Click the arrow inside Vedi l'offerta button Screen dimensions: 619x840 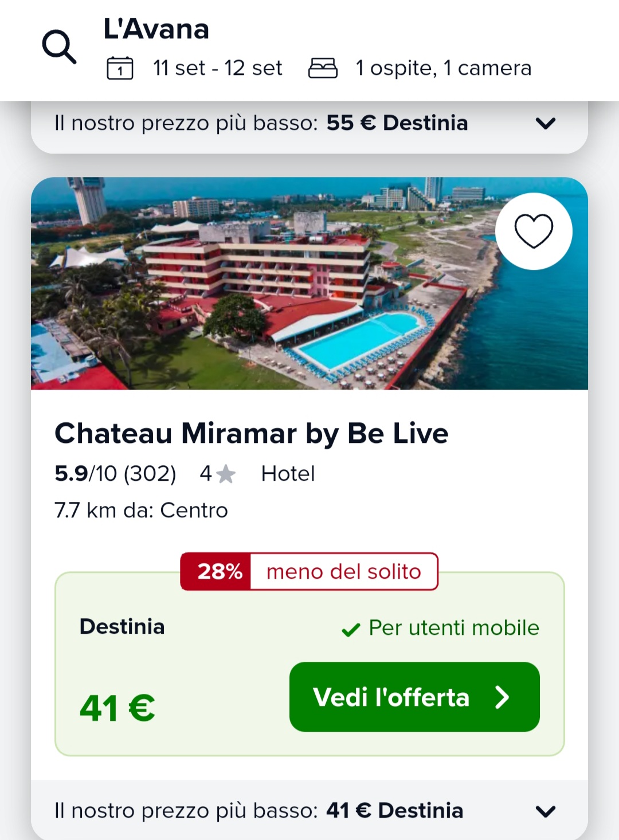point(502,697)
